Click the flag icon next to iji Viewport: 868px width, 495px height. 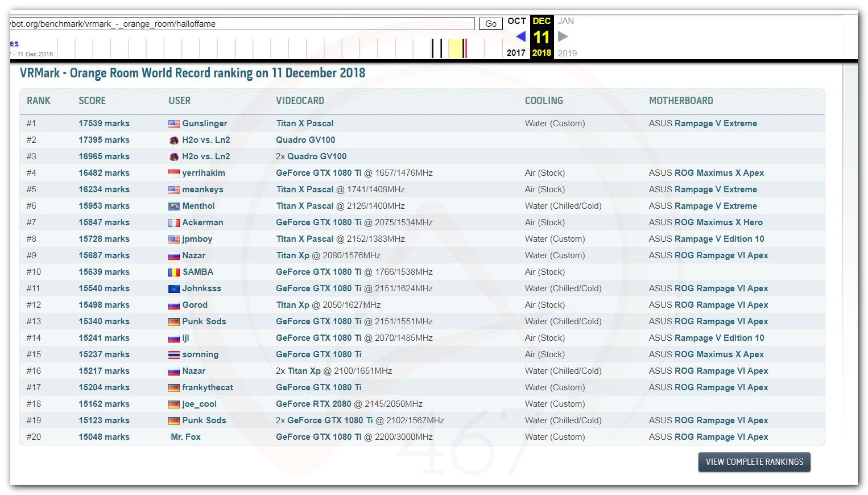click(174, 338)
